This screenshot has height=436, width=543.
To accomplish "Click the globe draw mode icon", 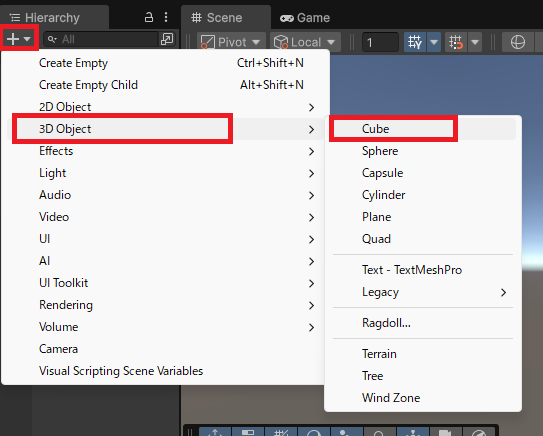I will [518, 42].
